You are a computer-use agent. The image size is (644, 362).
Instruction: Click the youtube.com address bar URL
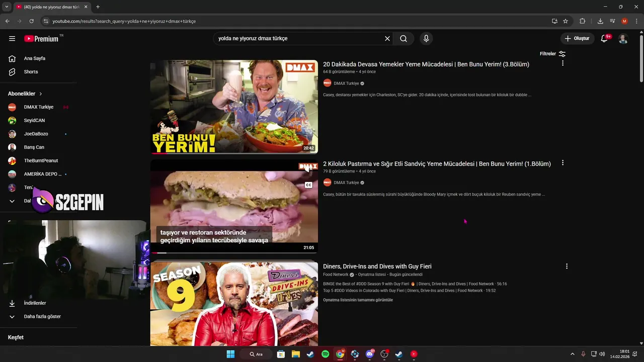pos(124,21)
